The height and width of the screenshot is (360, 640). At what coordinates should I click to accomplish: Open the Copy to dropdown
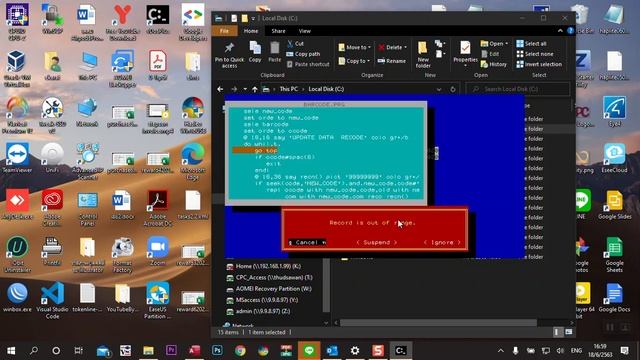pyautogui.click(x=354, y=61)
